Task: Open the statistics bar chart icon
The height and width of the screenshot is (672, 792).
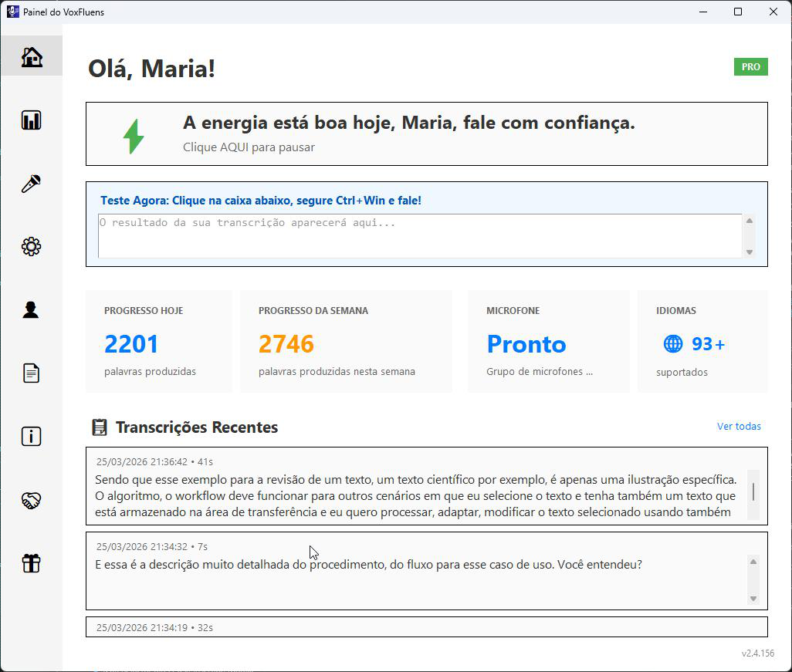Action: 32,120
